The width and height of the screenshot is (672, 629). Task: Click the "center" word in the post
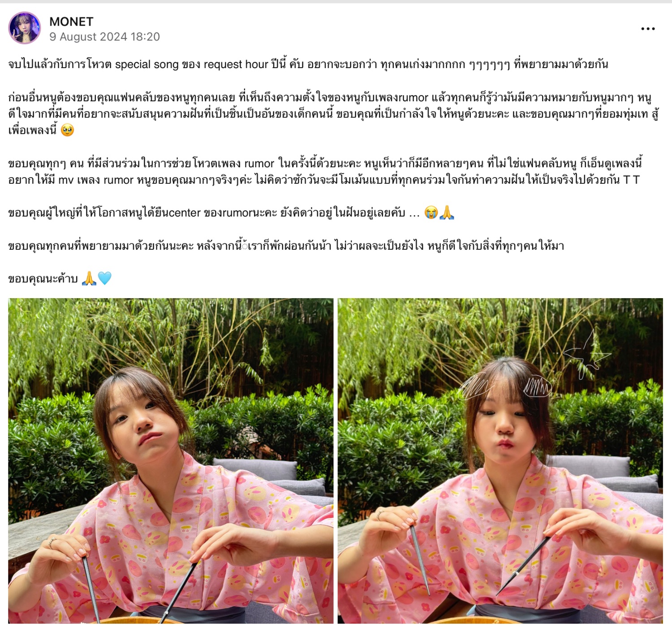(185, 213)
